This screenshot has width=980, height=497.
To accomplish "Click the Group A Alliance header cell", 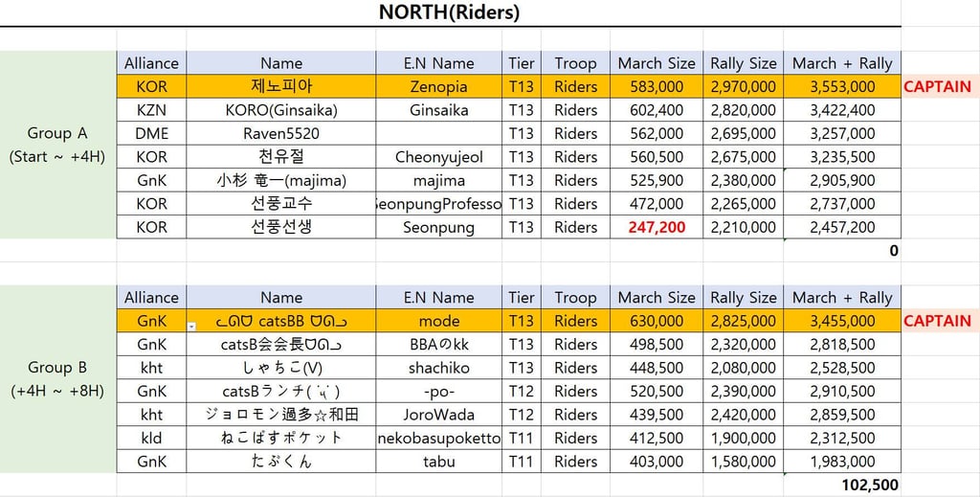I will (151, 63).
